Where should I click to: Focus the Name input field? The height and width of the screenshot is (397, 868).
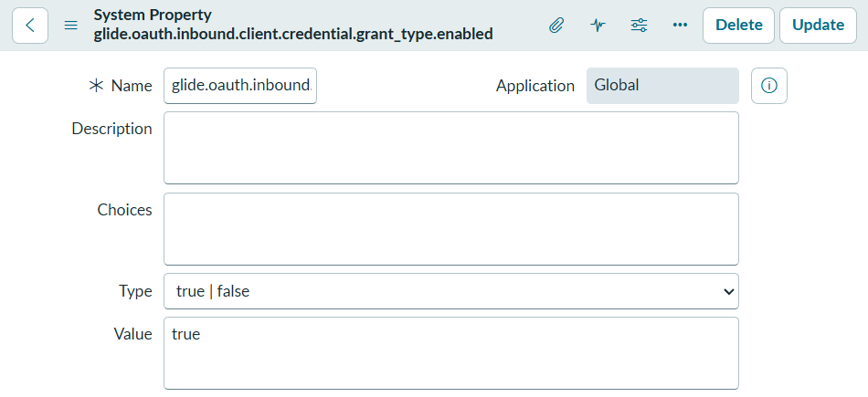(x=240, y=86)
